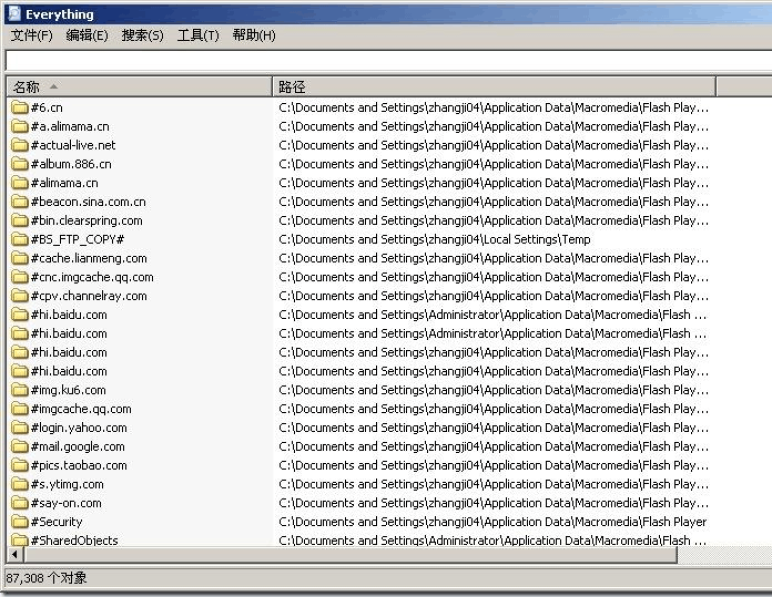Viewport: 772px width, 597px height.
Task: Select the #login.yahoo.com folder icon
Action: pos(20,428)
